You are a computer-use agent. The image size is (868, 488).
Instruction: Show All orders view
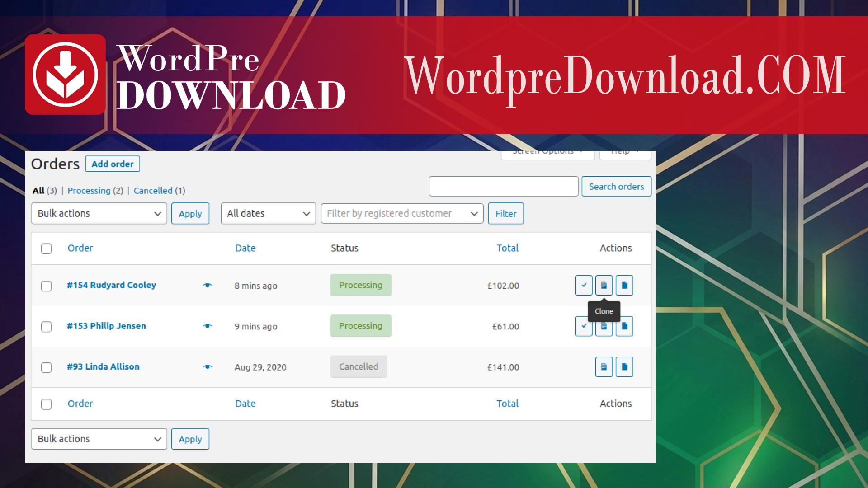38,190
